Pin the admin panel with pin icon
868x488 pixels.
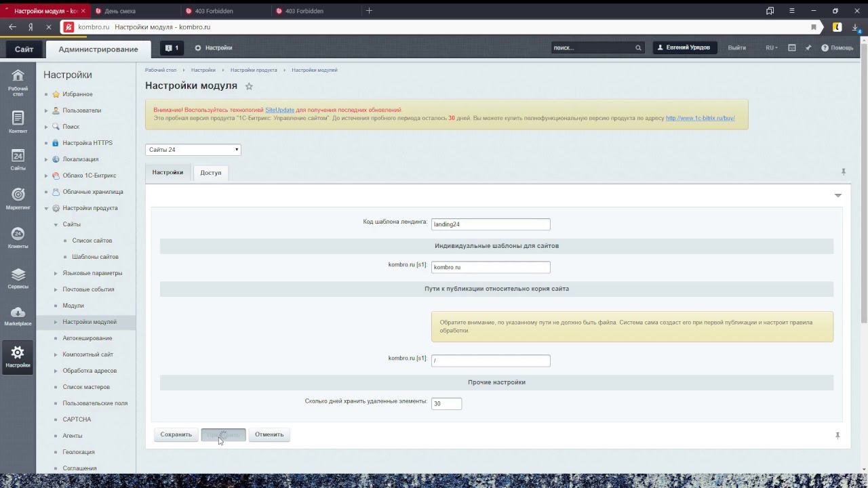pos(808,48)
